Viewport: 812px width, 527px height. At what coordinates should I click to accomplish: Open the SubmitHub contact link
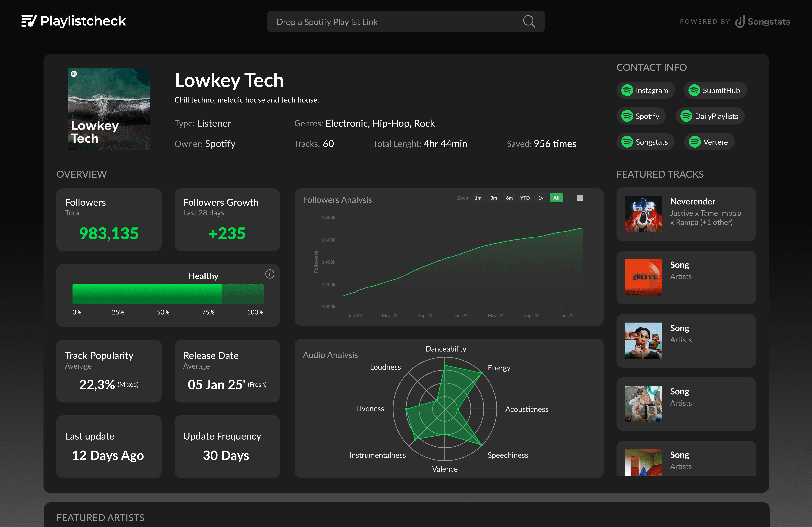715,90
